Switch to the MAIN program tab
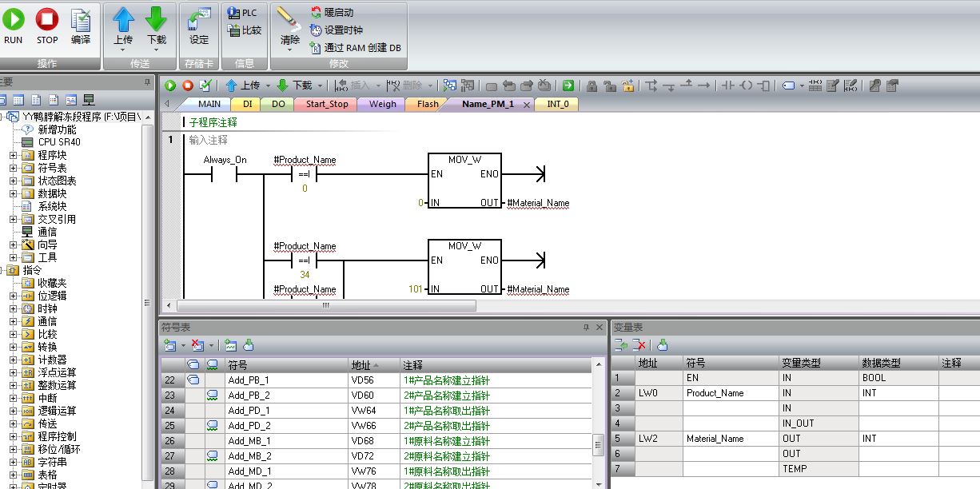 (x=209, y=104)
